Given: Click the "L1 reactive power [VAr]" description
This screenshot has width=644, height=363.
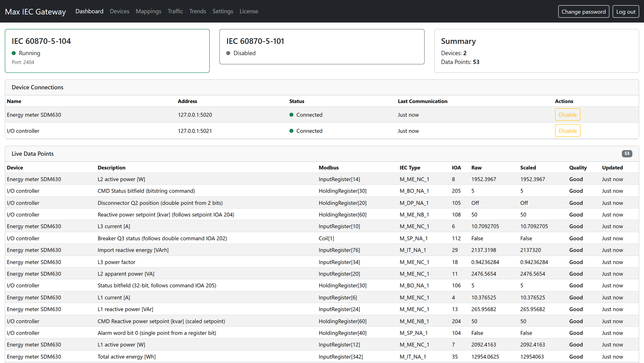Looking at the screenshot, I should [126, 309].
